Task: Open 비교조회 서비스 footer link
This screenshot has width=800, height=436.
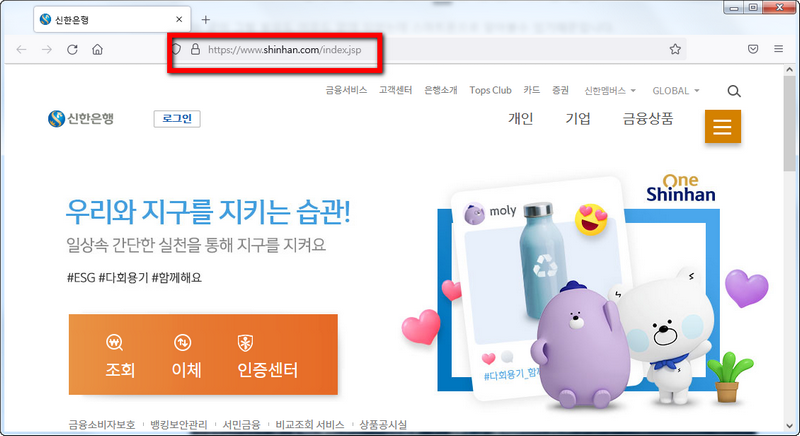Action: coord(310,425)
